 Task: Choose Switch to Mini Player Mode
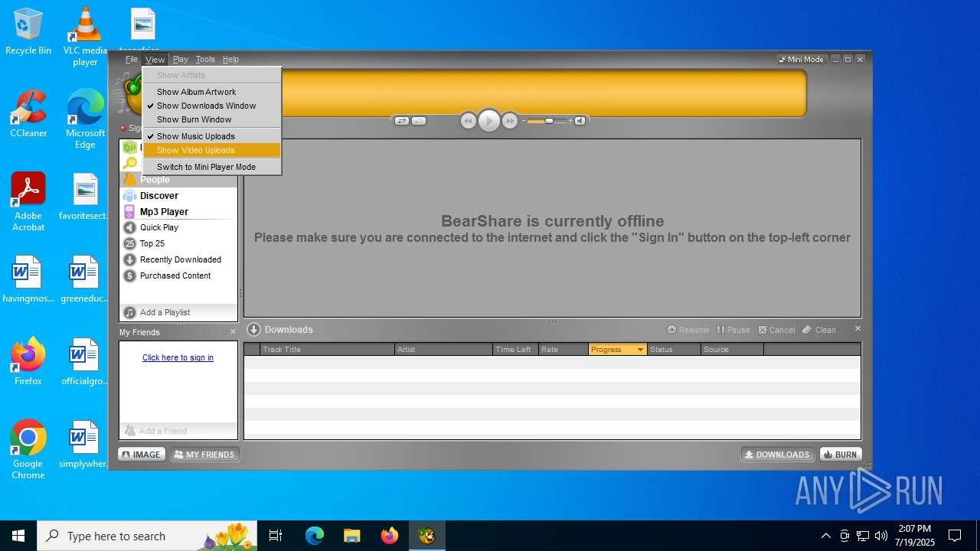(212, 167)
